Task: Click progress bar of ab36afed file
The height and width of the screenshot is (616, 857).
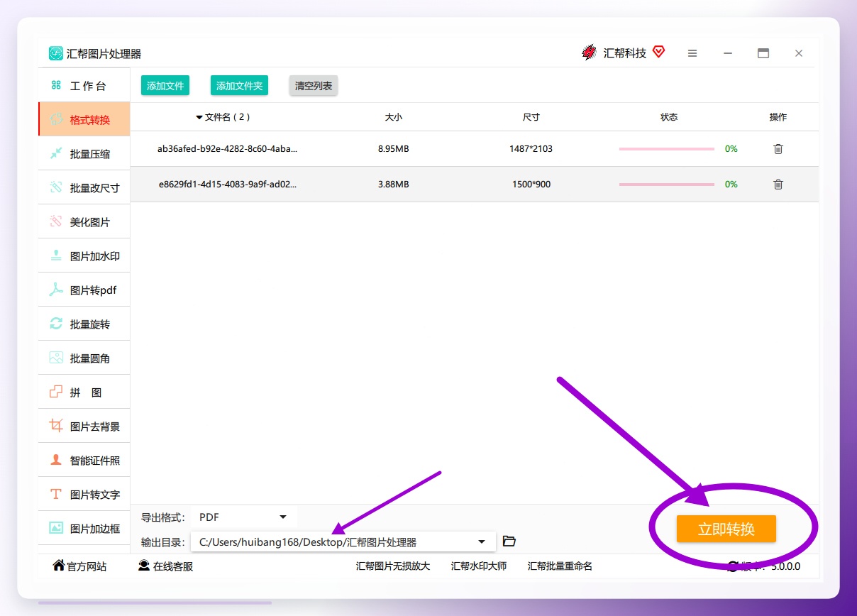Action: point(667,149)
